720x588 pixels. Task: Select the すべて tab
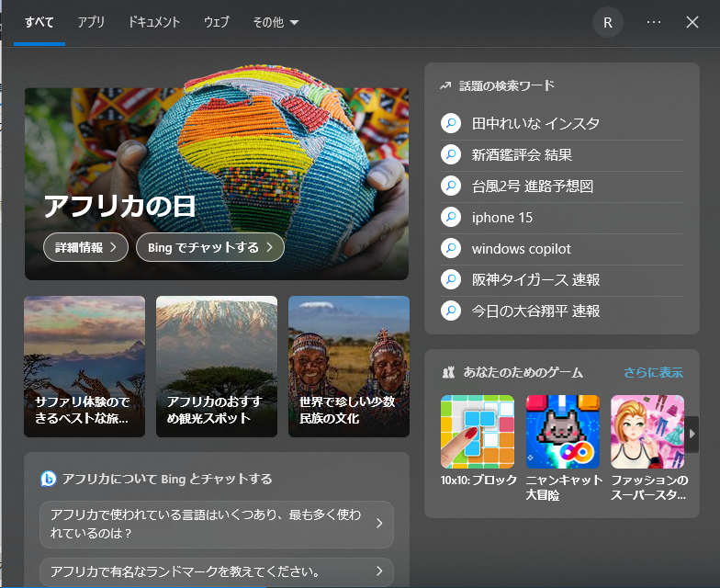coord(39,22)
